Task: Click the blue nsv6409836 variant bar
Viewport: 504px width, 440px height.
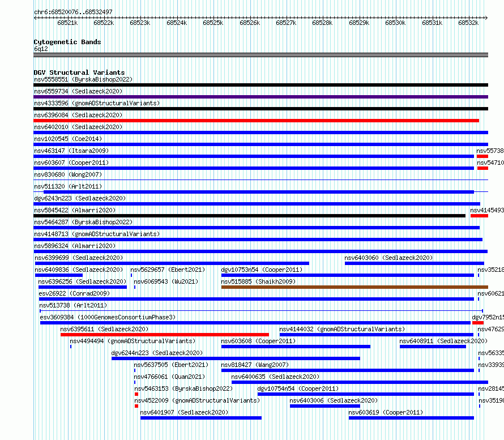Action: 59,275
